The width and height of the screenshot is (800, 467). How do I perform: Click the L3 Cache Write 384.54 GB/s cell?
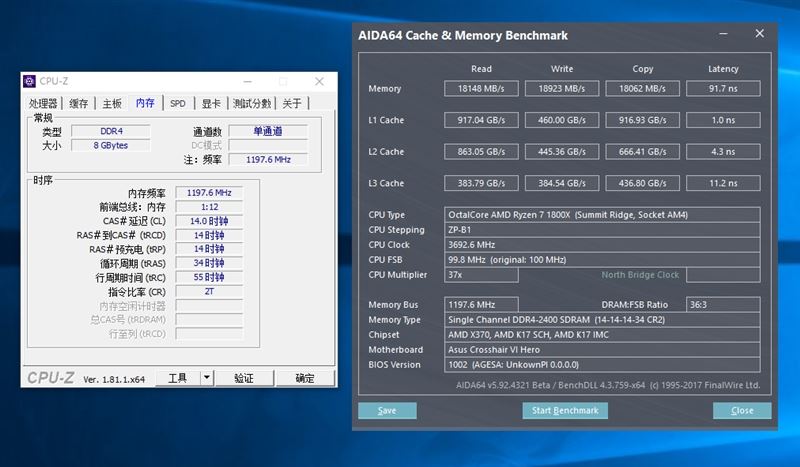tap(562, 183)
